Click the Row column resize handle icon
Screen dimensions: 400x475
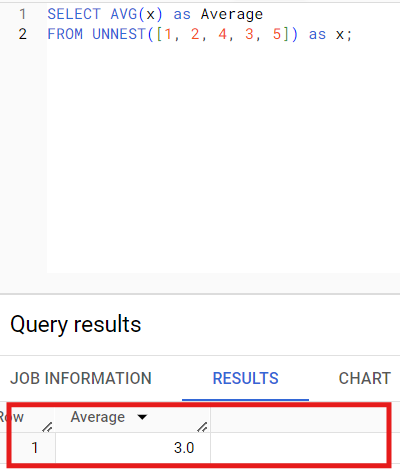47,427
